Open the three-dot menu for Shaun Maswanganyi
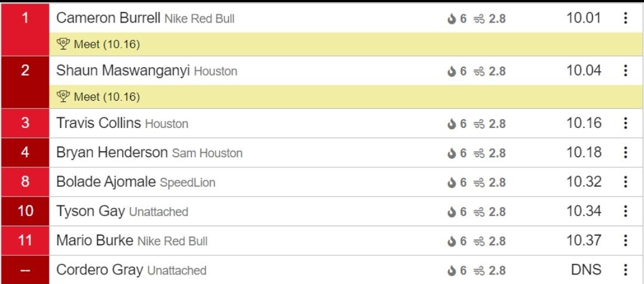 [625, 71]
